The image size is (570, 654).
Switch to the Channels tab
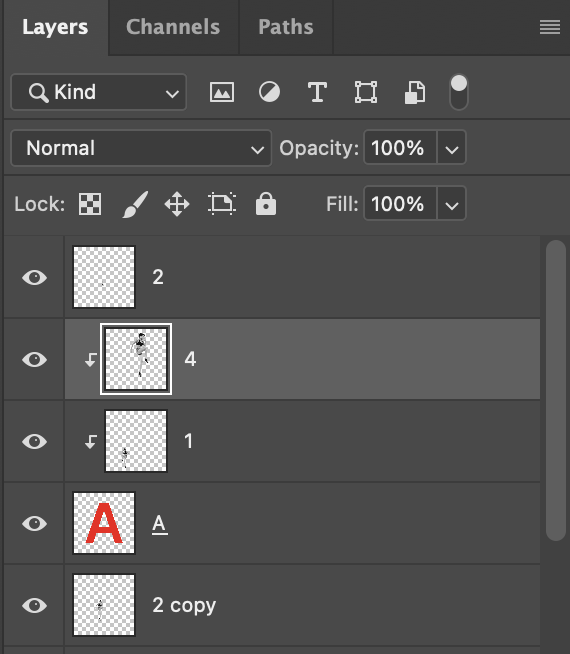pos(173,27)
